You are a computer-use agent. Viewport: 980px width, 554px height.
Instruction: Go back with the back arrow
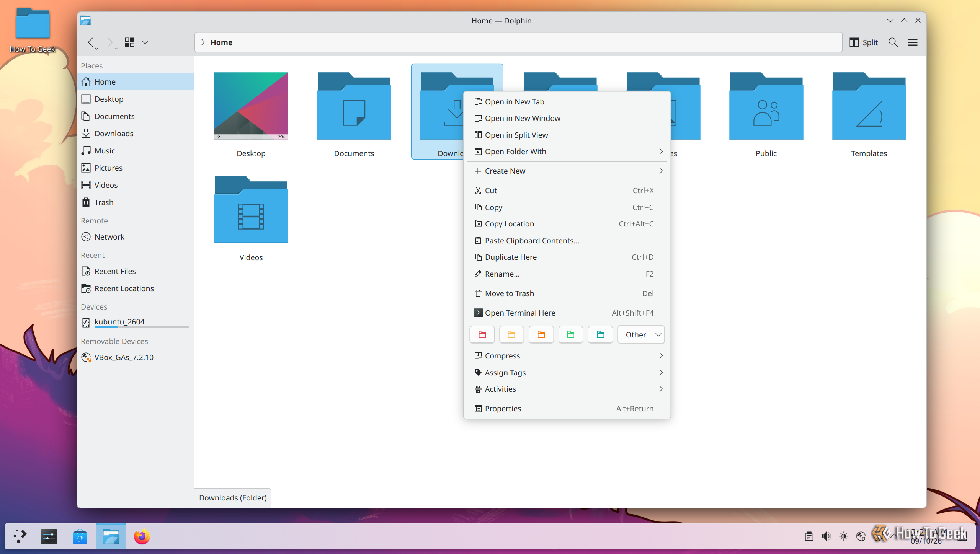click(x=91, y=42)
